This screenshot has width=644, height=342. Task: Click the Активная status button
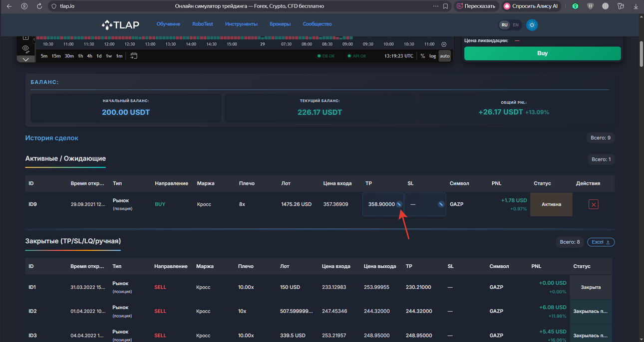551,204
